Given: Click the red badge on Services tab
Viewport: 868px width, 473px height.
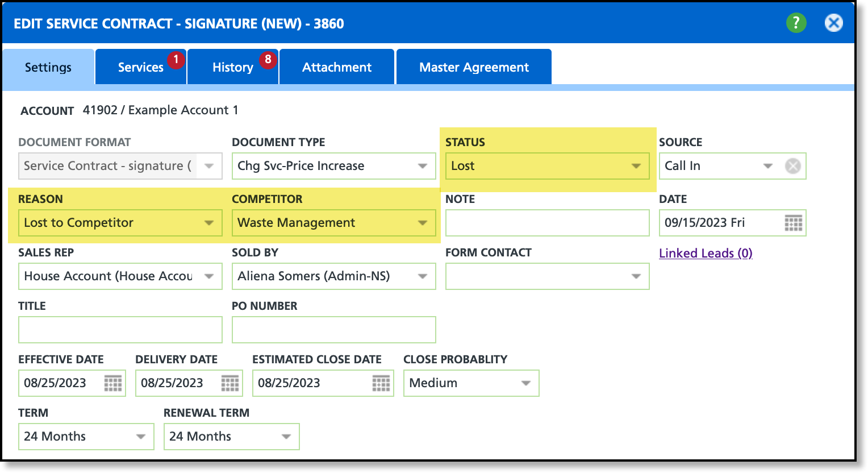Looking at the screenshot, I should coord(176,60).
